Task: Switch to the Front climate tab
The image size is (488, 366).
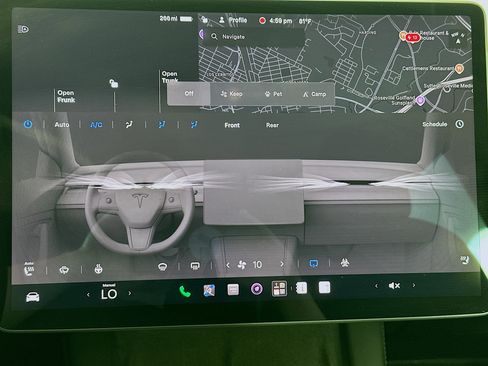Action: tap(232, 125)
